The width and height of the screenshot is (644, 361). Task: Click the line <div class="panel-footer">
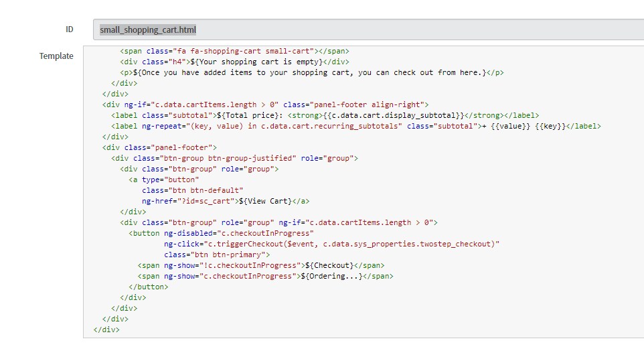coord(159,147)
